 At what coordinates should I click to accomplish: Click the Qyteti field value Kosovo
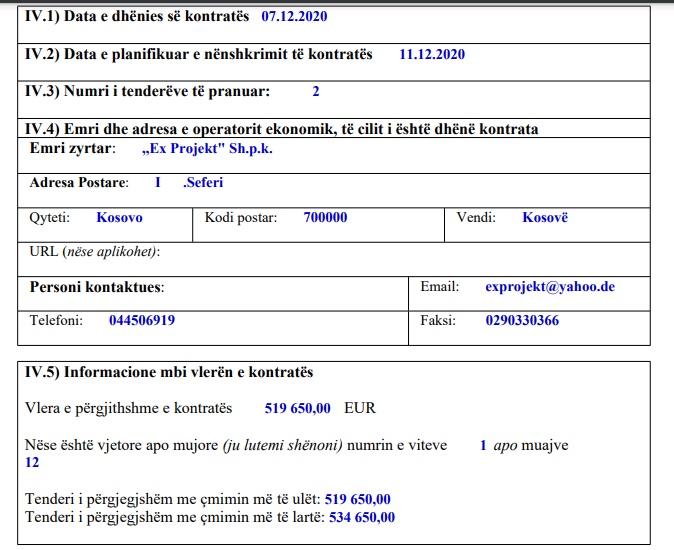pyautogui.click(x=119, y=217)
